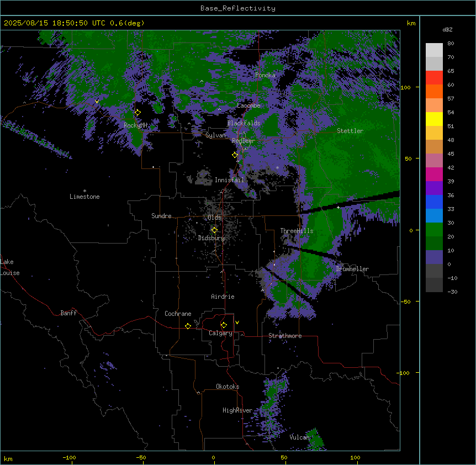The height and width of the screenshot is (465, 476).
Task: Click the km unit label at bottom left
Action: click(8, 459)
